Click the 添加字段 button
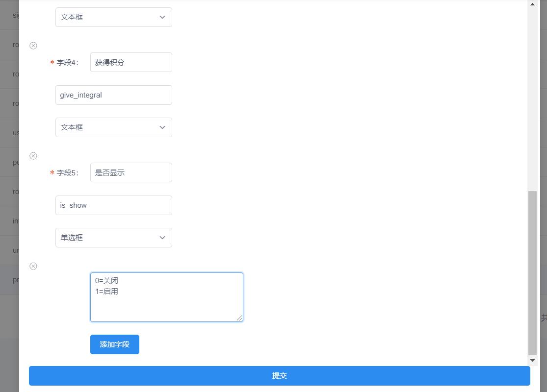547x392 pixels. point(114,344)
